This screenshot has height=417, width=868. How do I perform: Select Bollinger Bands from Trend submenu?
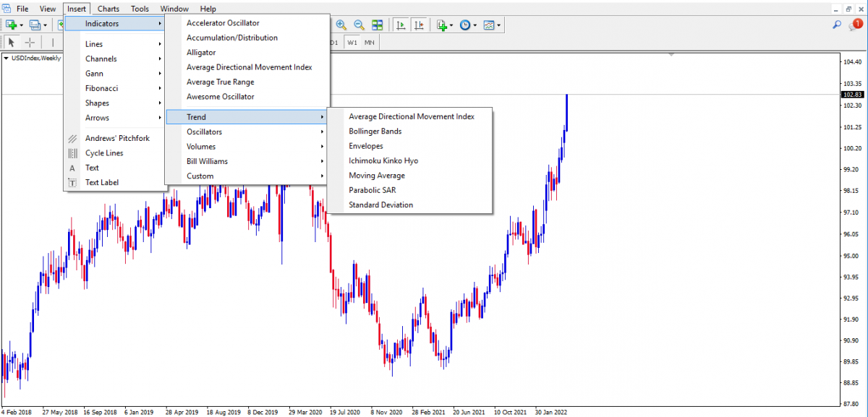pyautogui.click(x=375, y=132)
